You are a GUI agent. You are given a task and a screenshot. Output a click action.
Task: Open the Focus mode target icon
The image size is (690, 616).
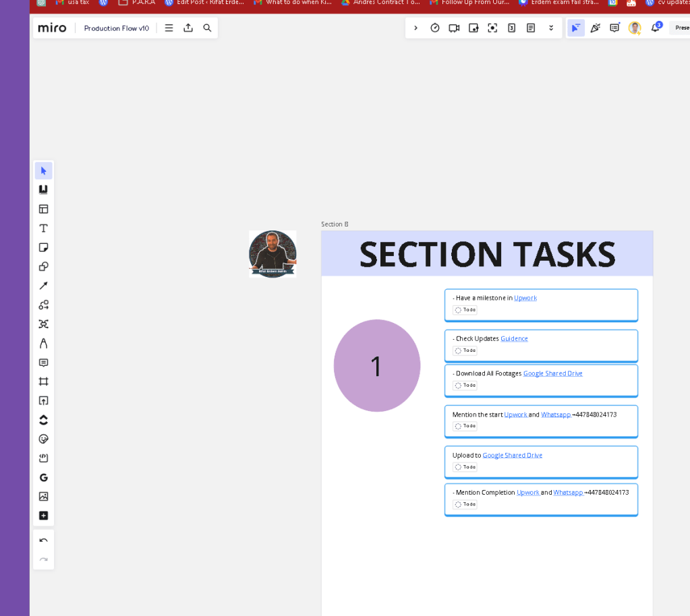(x=492, y=28)
